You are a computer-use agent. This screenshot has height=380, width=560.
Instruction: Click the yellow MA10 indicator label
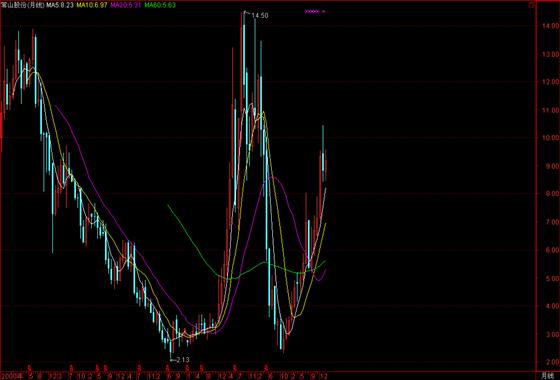92,5
